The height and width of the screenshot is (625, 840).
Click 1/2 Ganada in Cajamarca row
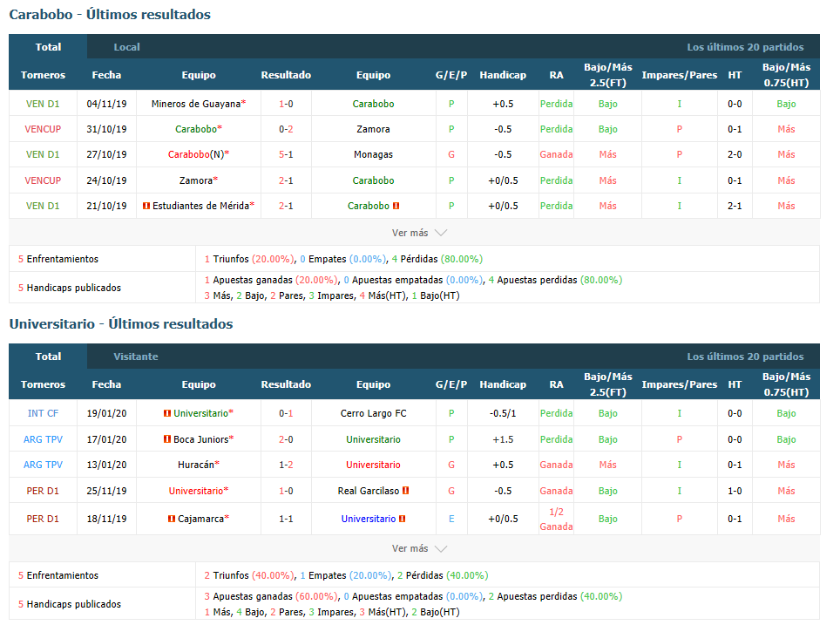(556, 519)
